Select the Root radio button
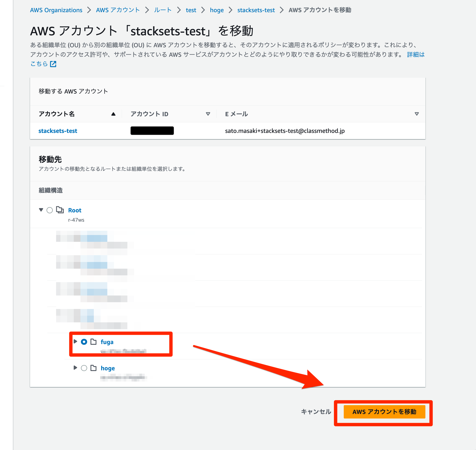 (x=50, y=210)
